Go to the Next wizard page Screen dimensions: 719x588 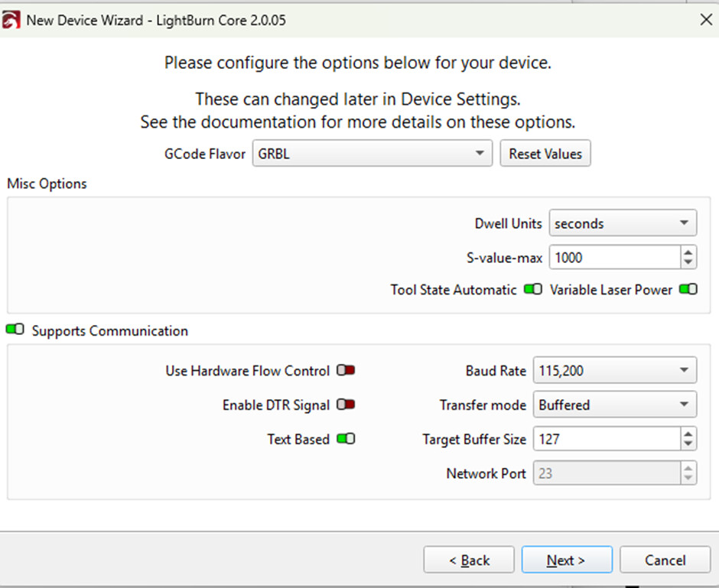(x=566, y=560)
